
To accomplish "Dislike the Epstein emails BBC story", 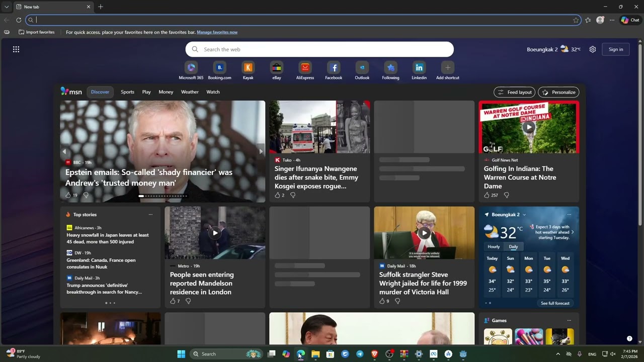I will click(x=86, y=195).
